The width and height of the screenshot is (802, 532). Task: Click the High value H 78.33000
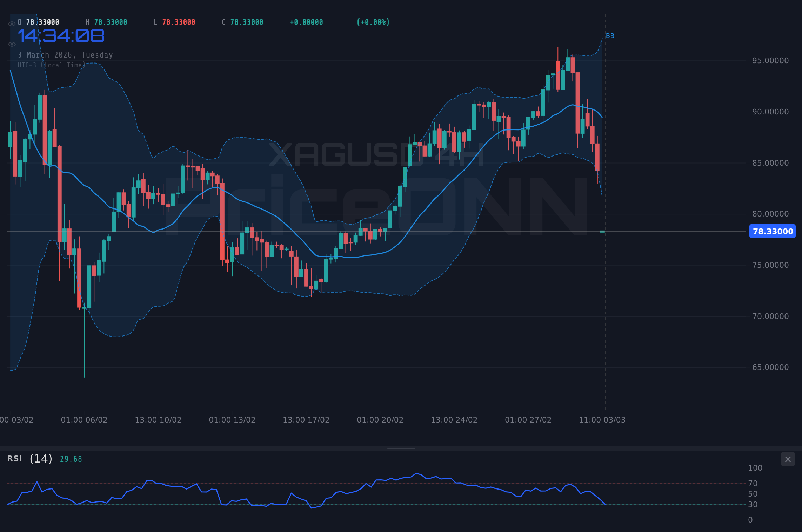tap(106, 22)
